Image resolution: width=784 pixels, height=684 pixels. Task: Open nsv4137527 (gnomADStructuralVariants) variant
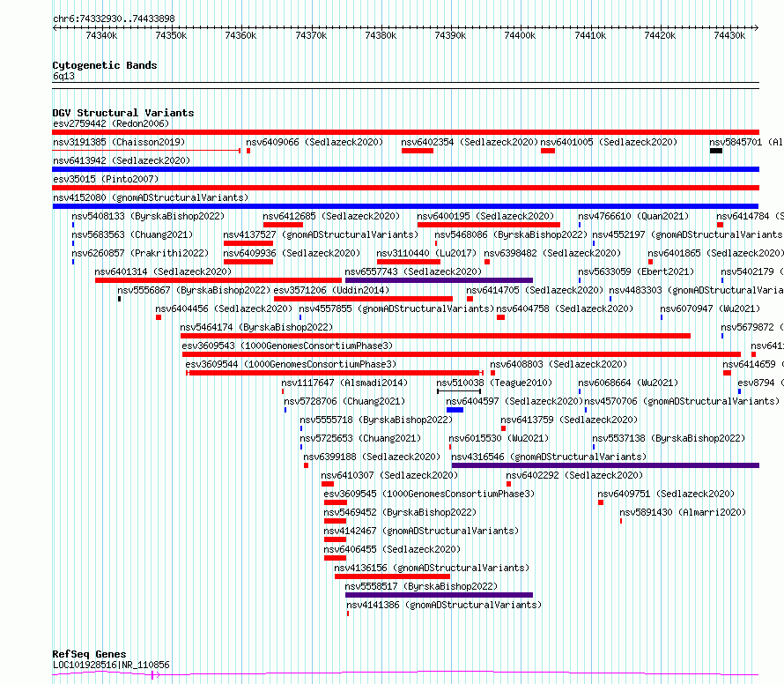coord(321,234)
